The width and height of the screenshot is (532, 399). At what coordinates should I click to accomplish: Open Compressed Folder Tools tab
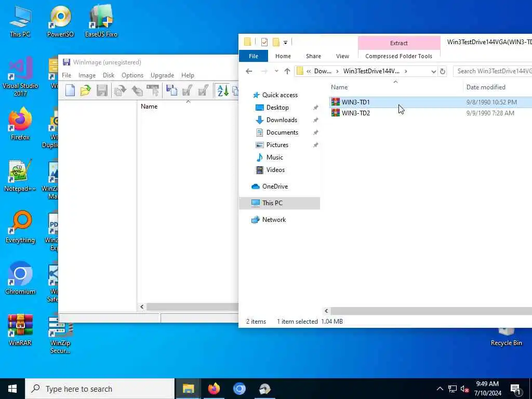coord(398,56)
